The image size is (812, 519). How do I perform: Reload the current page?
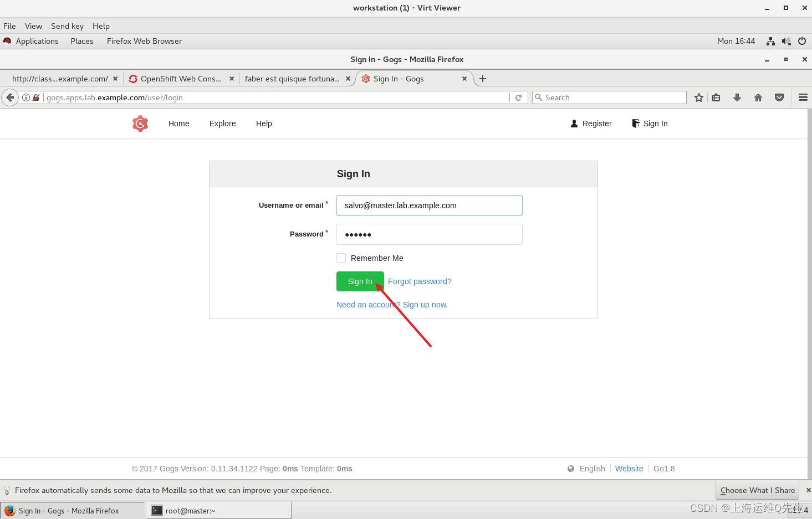coord(519,97)
